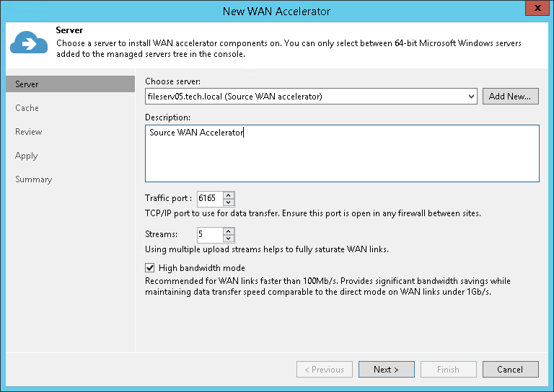Click the Add New... button
This screenshot has width=554, height=392.
510,97
